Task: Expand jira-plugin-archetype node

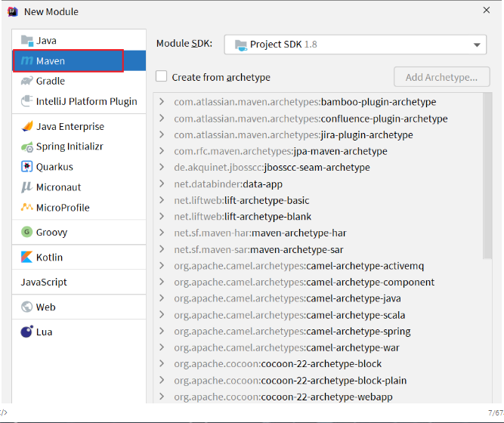Action: [162, 134]
